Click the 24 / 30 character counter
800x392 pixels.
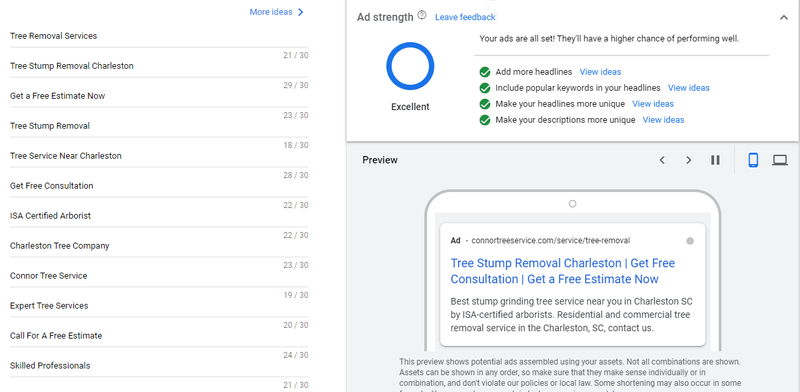pos(296,355)
